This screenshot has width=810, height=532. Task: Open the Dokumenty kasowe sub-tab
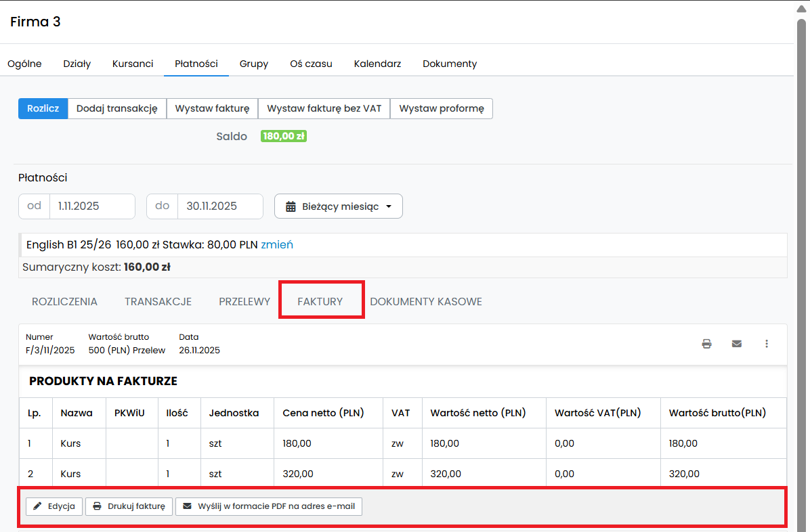pos(426,302)
